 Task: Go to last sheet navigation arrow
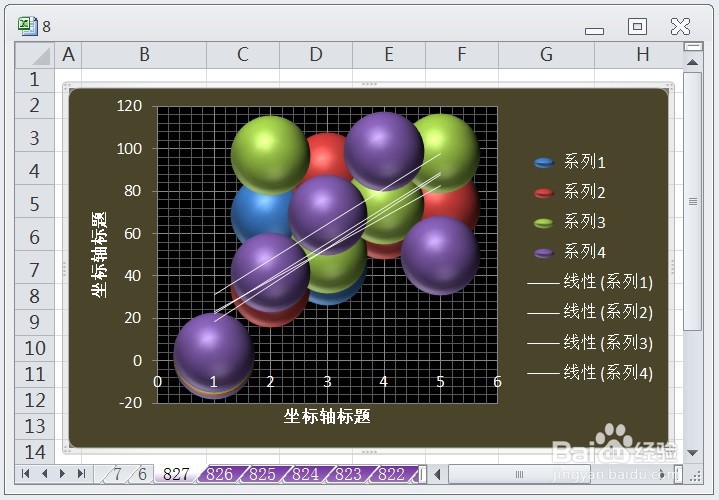tap(82, 473)
